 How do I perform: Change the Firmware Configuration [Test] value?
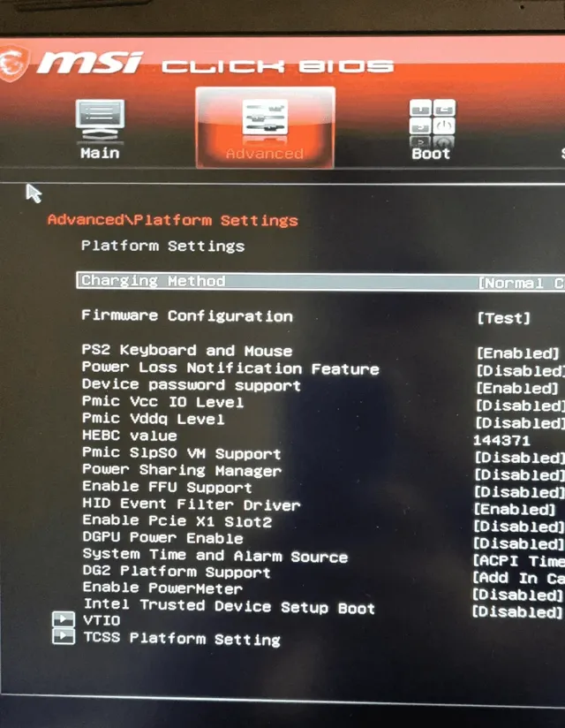[x=503, y=318]
